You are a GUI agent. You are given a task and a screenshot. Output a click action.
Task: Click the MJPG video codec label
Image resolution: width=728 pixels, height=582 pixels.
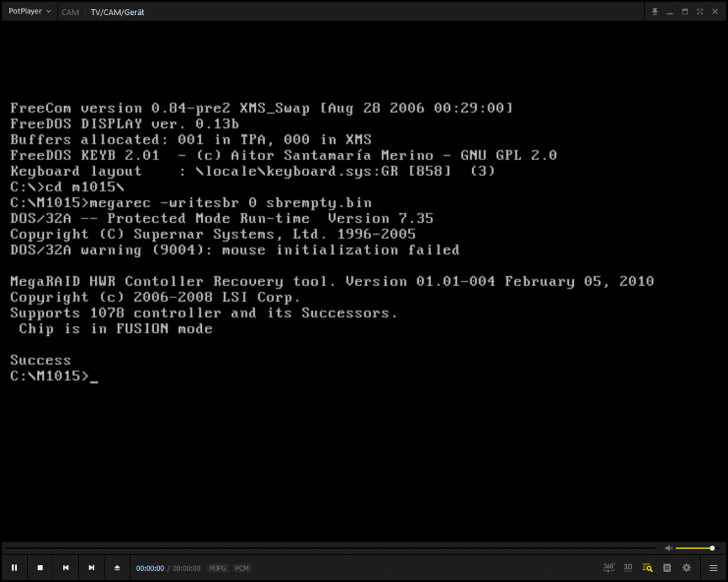[x=218, y=568]
